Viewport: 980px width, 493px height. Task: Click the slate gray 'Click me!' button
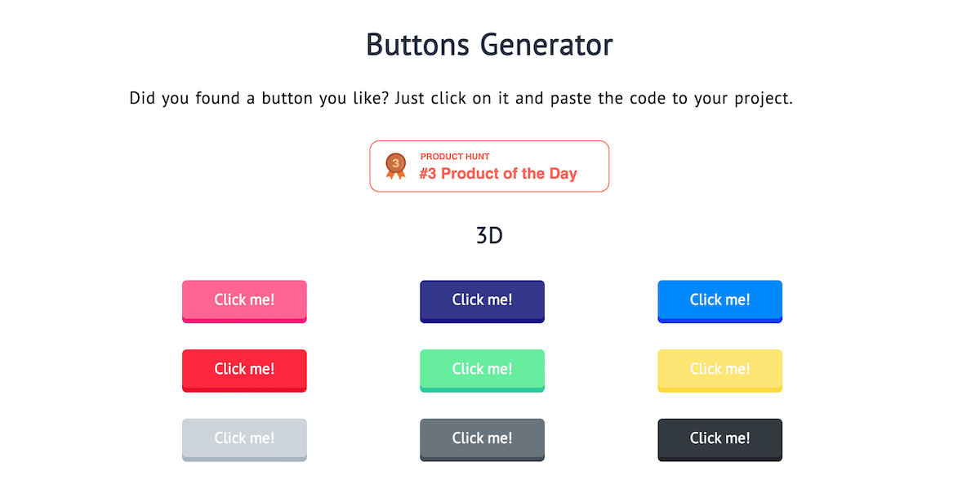point(482,438)
